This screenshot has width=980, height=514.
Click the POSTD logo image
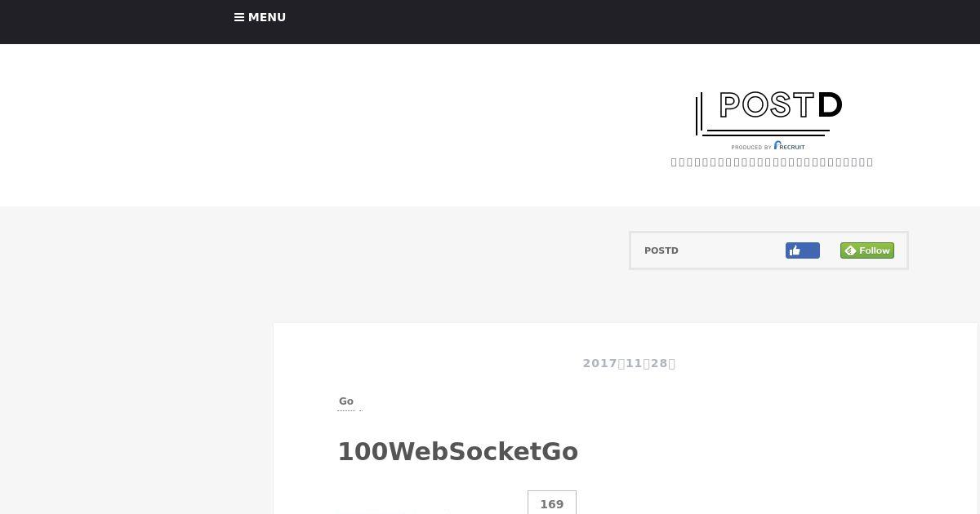click(768, 121)
